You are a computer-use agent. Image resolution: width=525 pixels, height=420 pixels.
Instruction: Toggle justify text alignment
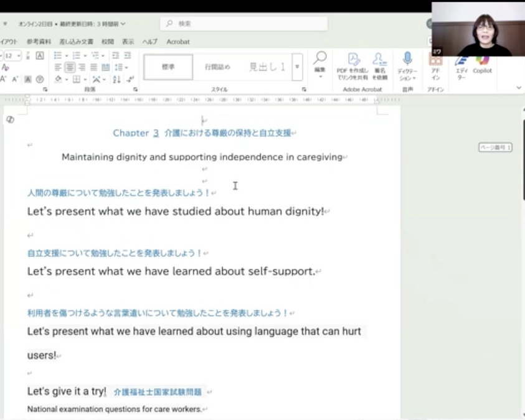[x=93, y=67]
